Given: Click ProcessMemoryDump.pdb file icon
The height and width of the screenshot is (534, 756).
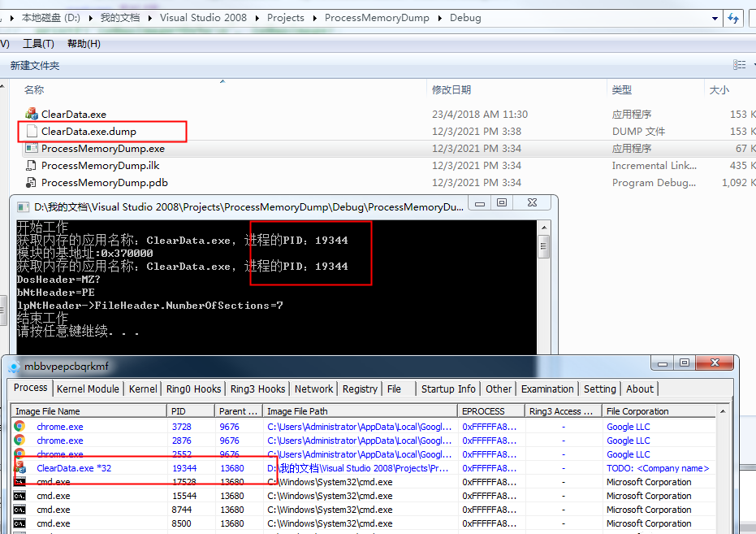Looking at the screenshot, I should pyautogui.click(x=32, y=182).
